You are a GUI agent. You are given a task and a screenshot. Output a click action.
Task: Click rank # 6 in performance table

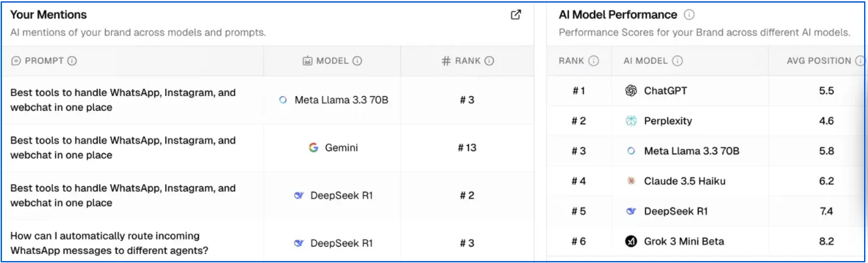(579, 241)
